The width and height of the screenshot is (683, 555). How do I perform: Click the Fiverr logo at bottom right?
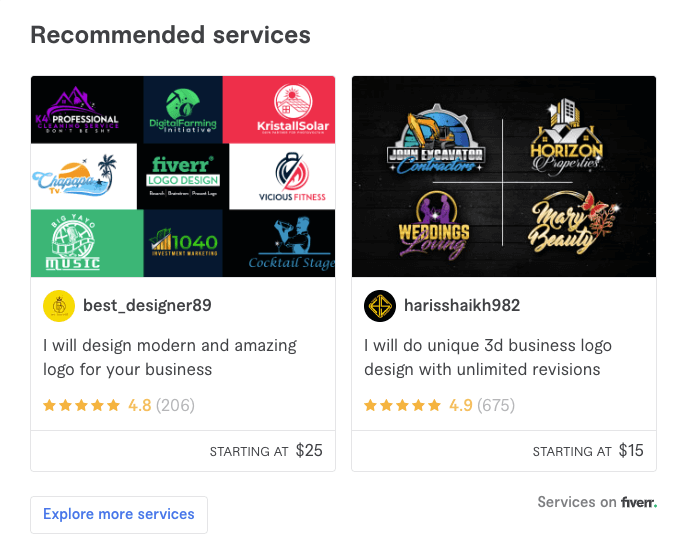tap(638, 502)
